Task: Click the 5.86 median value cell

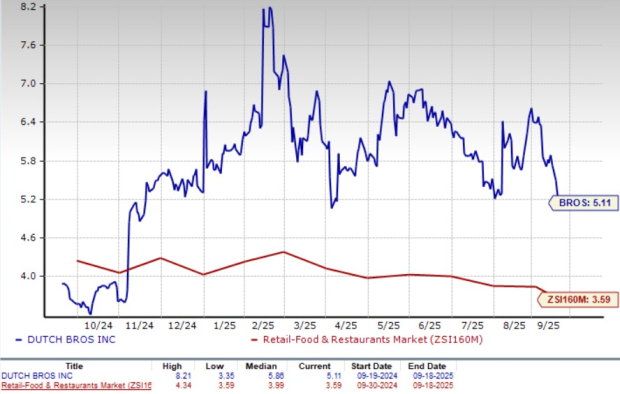Action: pos(276,376)
